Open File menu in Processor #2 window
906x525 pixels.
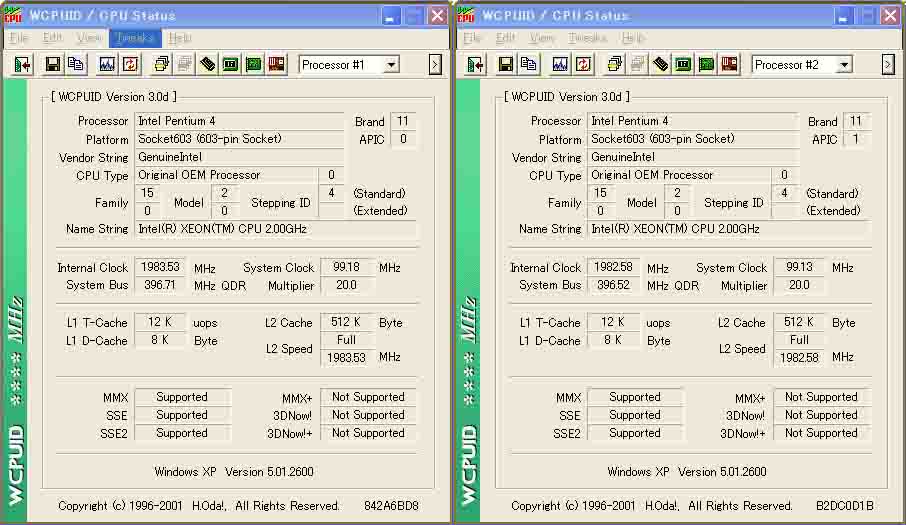click(x=471, y=38)
